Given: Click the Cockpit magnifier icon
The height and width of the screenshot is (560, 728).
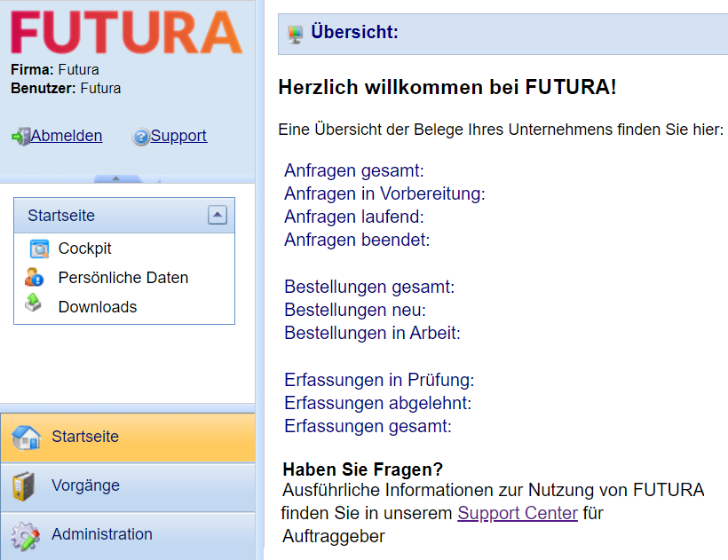Looking at the screenshot, I should (x=39, y=249).
